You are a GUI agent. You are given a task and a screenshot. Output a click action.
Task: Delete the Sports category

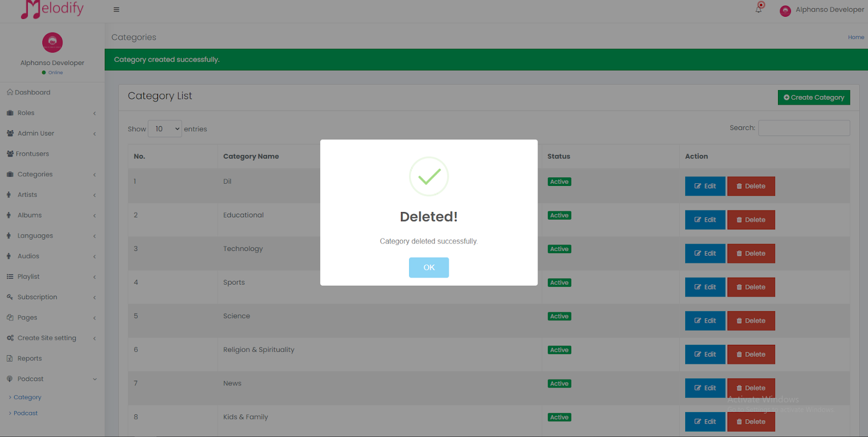pyautogui.click(x=751, y=287)
